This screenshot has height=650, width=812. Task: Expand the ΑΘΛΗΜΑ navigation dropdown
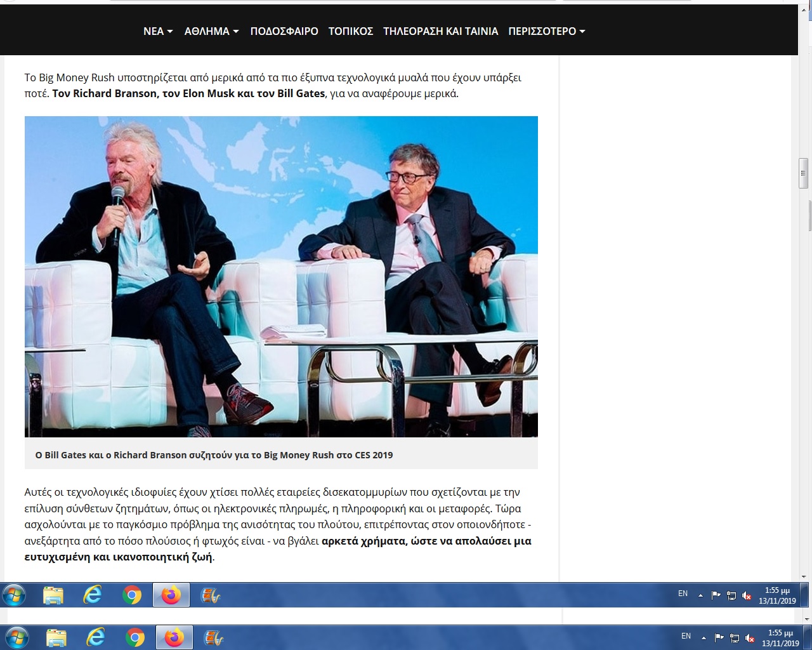(x=211, y=31)
